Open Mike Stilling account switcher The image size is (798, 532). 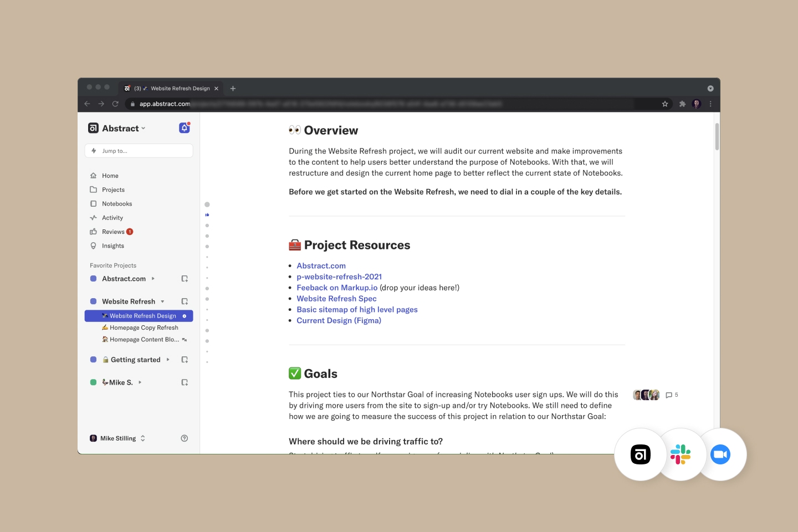point(117,438)
